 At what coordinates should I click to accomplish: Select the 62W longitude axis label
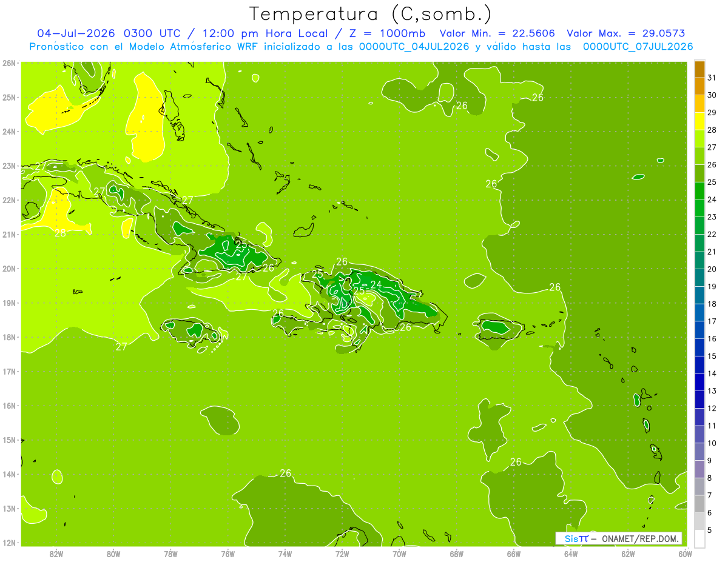coord(628,553)
